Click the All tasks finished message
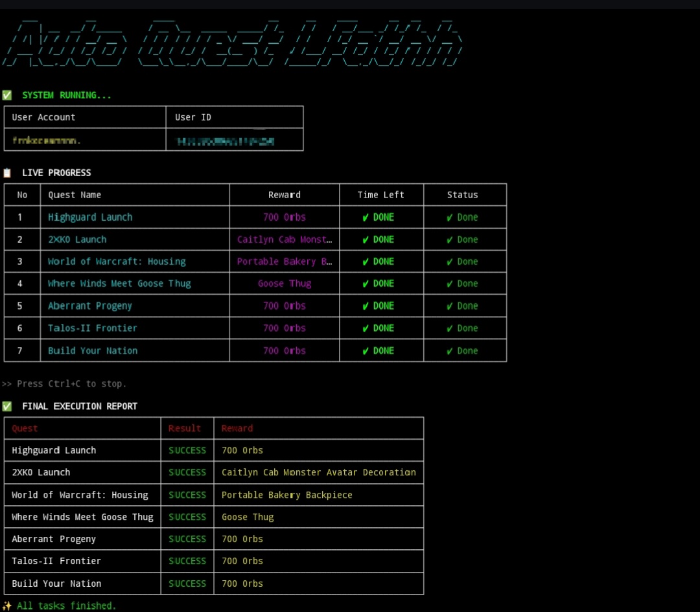Image resolution: width=700 pixels, height=612 pixels. 67,606
